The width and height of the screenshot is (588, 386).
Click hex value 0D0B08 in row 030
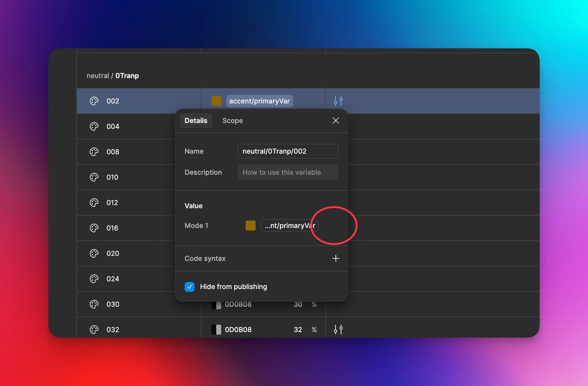point(238,305)
